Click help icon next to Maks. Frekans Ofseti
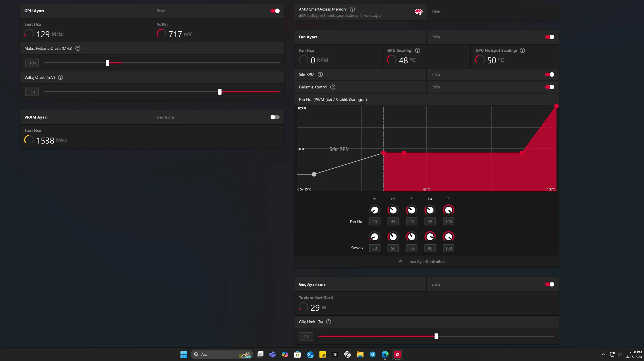 pyautogui.click(x=78, y=48)
